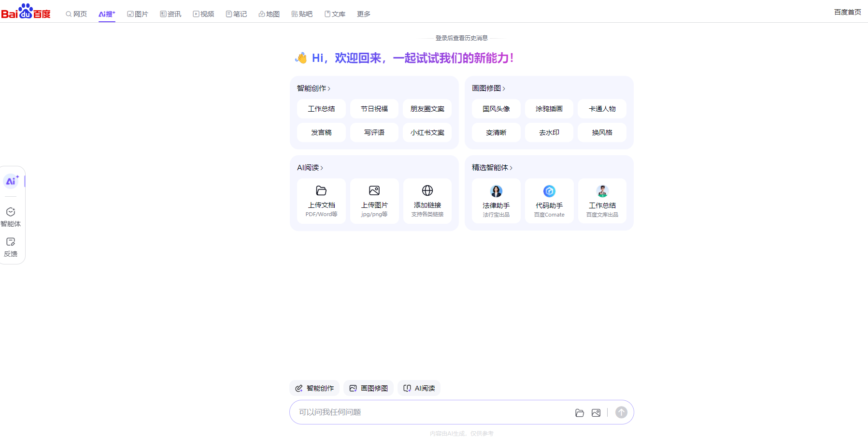Open 法律助手 agent

496,201
